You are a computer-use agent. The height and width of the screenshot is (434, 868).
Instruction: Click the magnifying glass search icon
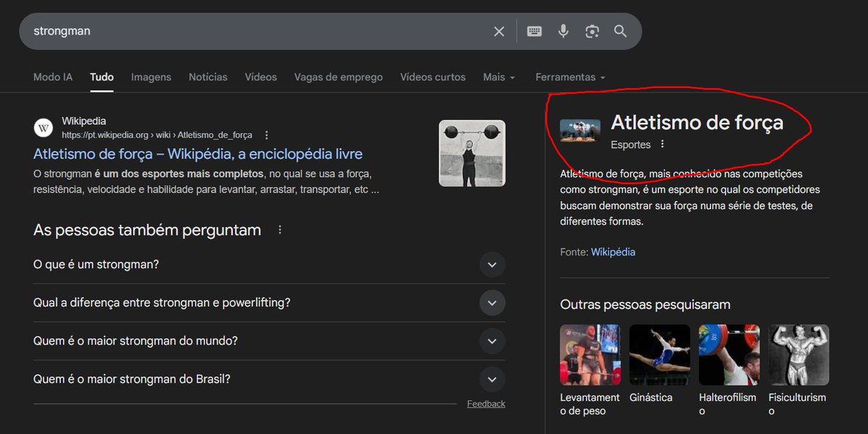[x=621, y=31]
